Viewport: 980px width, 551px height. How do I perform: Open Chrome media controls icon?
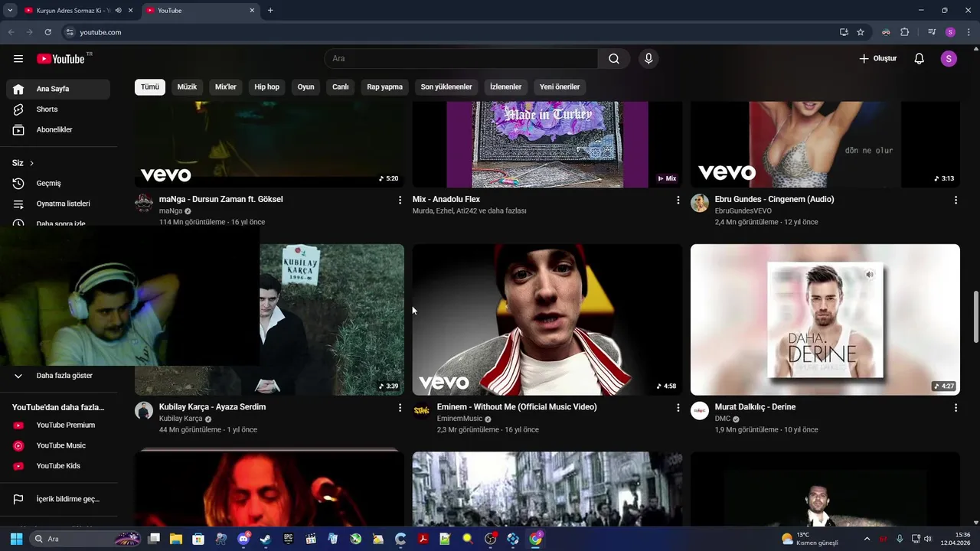tap(932, 32)
